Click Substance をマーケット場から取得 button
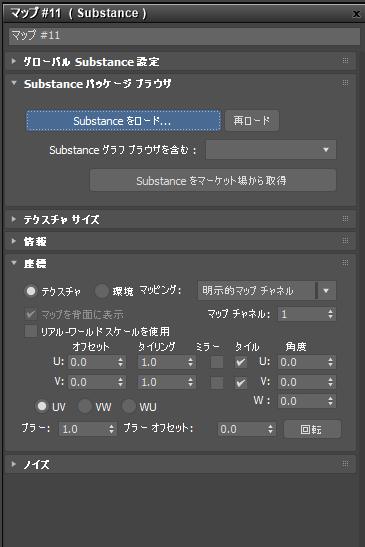The image size is (365, 547). tap(213, 180)
